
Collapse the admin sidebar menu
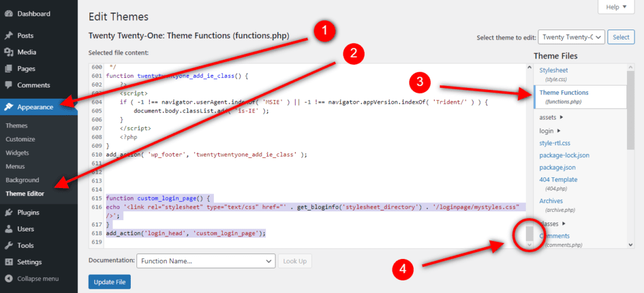click(38, 279)
